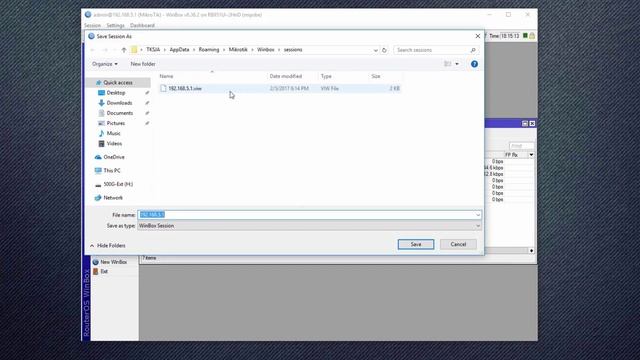Open Videos in the navigation pane

tap(114, 144)
